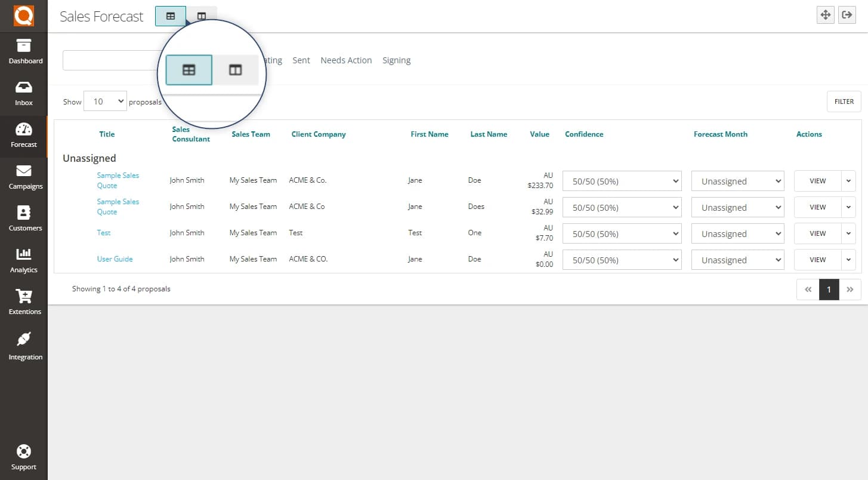Switch to the Needs Action tab

pyautogui.click(x=346, y=60)
